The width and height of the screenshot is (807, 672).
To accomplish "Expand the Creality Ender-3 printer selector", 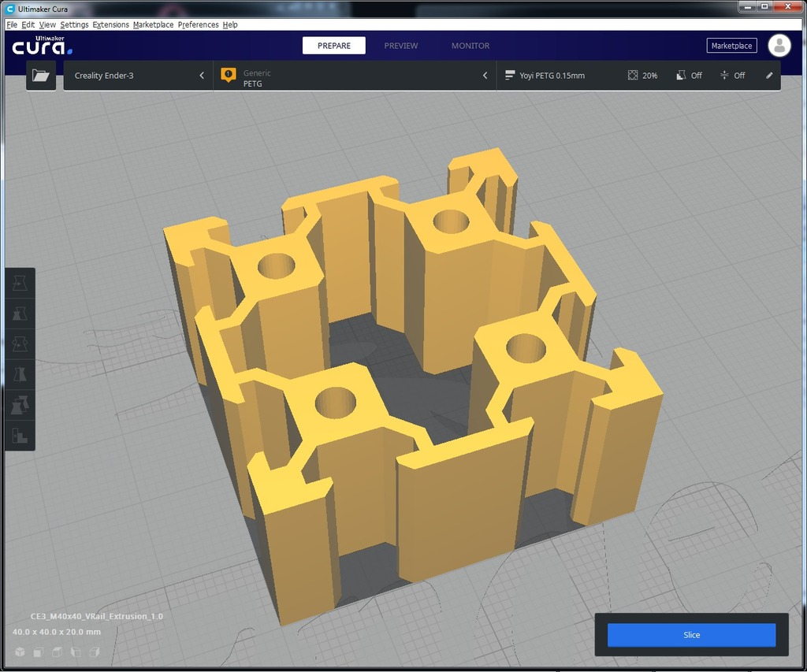I will [138, 75].
